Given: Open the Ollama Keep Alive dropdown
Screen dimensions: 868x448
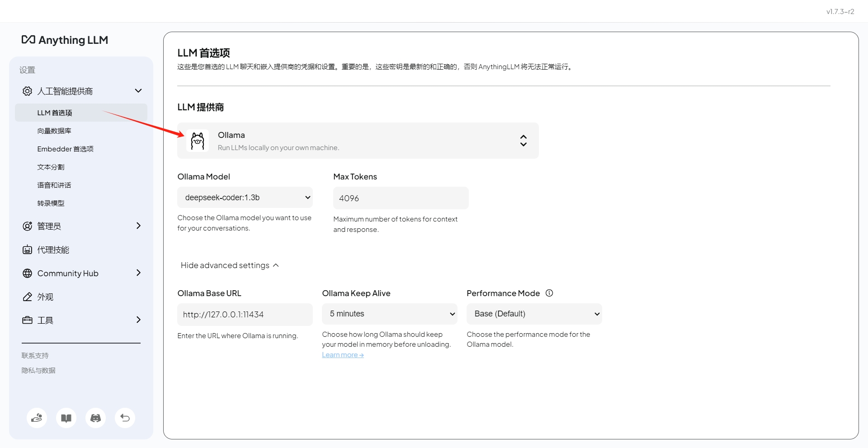Looking at the screenshot, I should coord(390,314).
